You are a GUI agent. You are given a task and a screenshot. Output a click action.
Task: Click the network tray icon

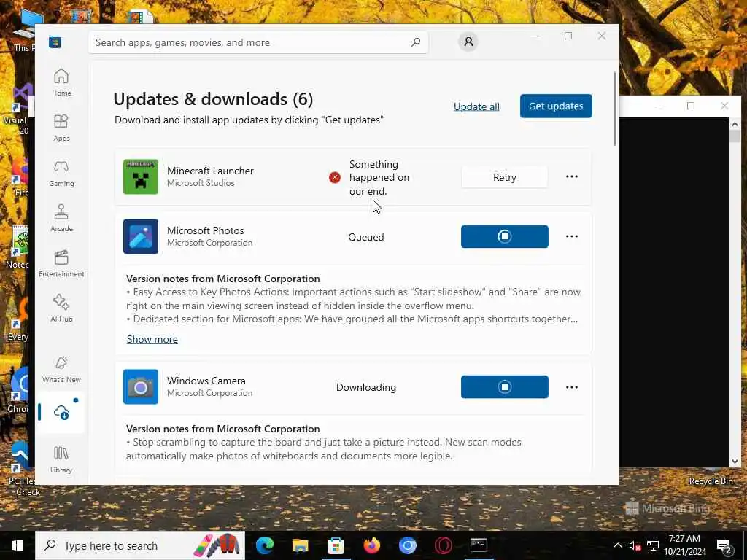coord(653,545)
